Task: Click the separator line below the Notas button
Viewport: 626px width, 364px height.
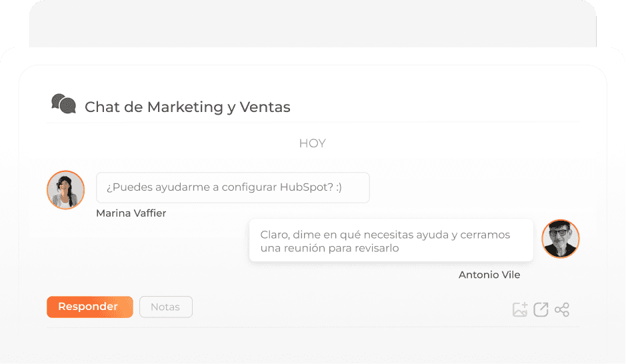Action: 313,327
